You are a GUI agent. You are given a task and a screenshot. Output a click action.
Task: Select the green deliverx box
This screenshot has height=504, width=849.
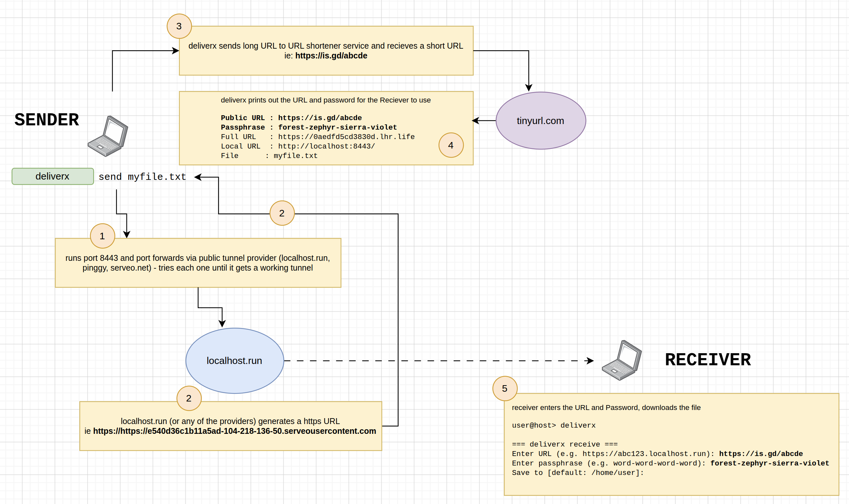pyautogui.click(x=53, y=176)
